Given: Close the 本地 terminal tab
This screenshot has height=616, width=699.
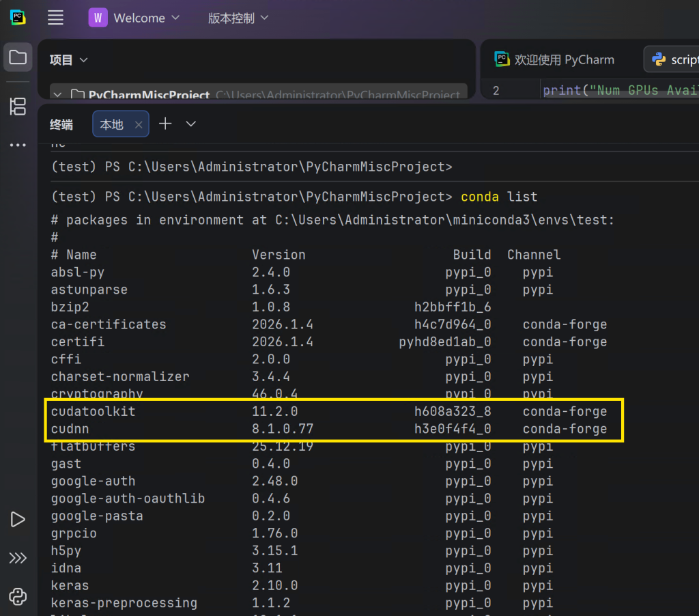Looking at the screenshot, I should [139, 125].
